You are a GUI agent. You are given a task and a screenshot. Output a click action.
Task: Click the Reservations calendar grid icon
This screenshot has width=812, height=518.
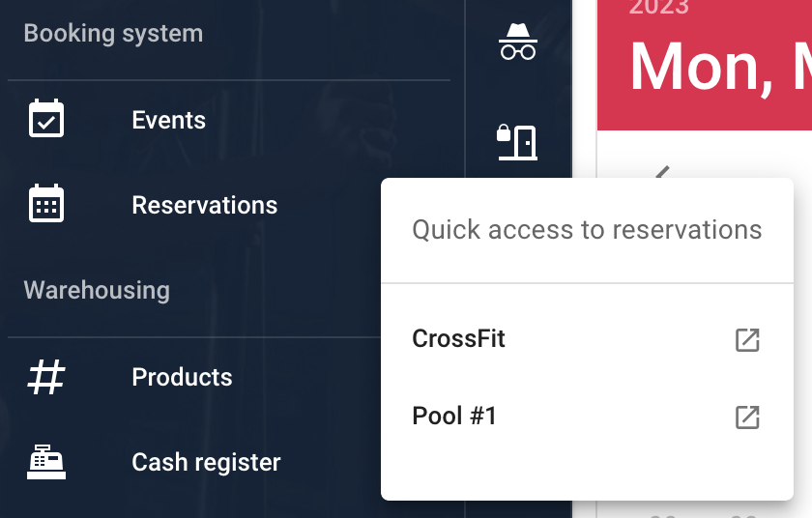click(x=46, y=203)
